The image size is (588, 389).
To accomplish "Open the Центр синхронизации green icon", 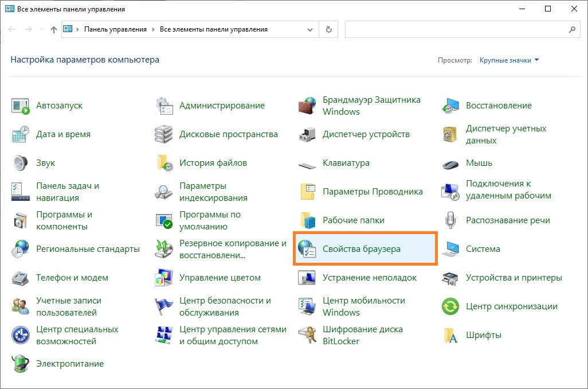I will click(450, 306).
